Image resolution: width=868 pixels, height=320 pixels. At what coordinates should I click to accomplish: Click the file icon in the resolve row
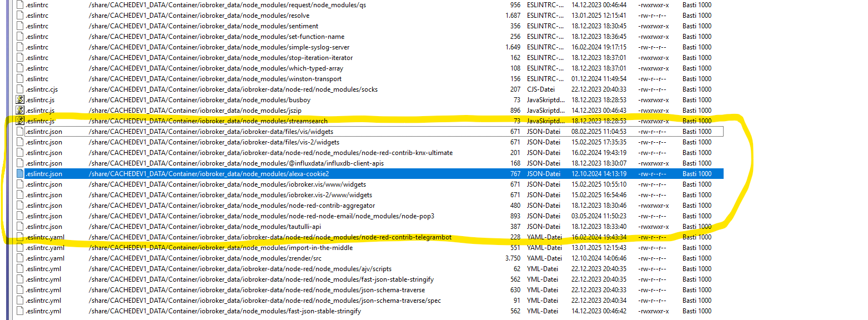pos(21,16)
